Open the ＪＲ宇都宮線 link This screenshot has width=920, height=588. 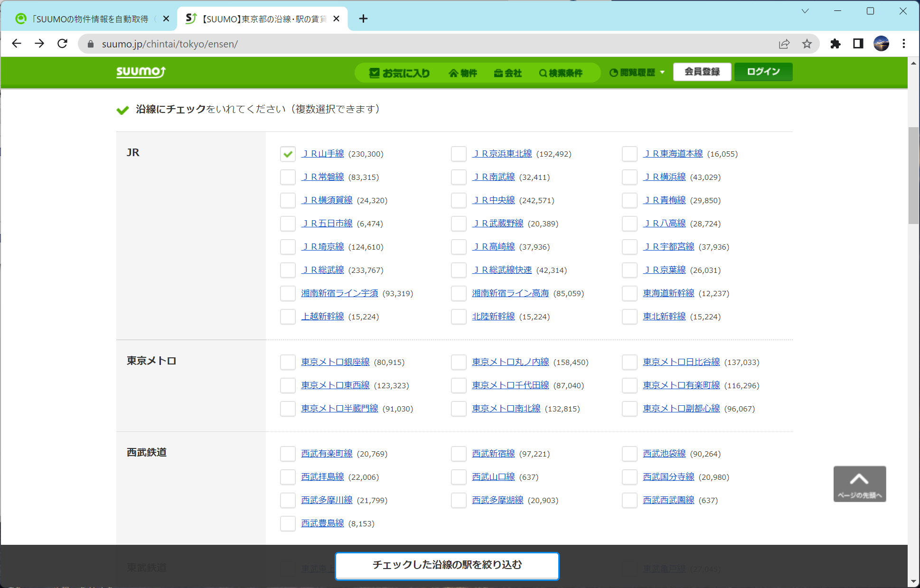pyautogui.click(x=669, y=247)
